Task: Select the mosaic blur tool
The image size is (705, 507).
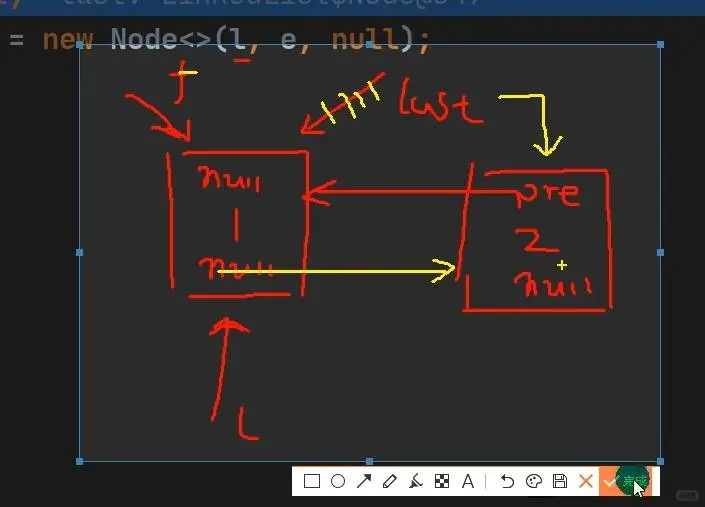Action: click(442, 481)
